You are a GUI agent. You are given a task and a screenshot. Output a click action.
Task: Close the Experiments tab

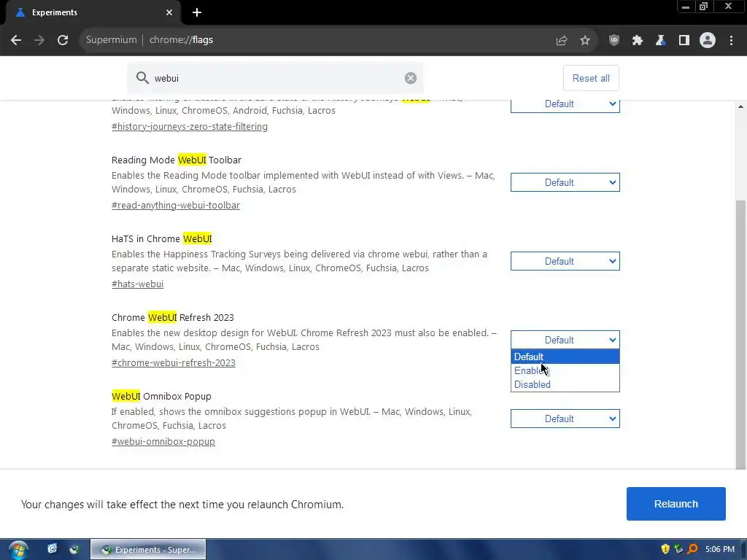click(x=169, y=12)
